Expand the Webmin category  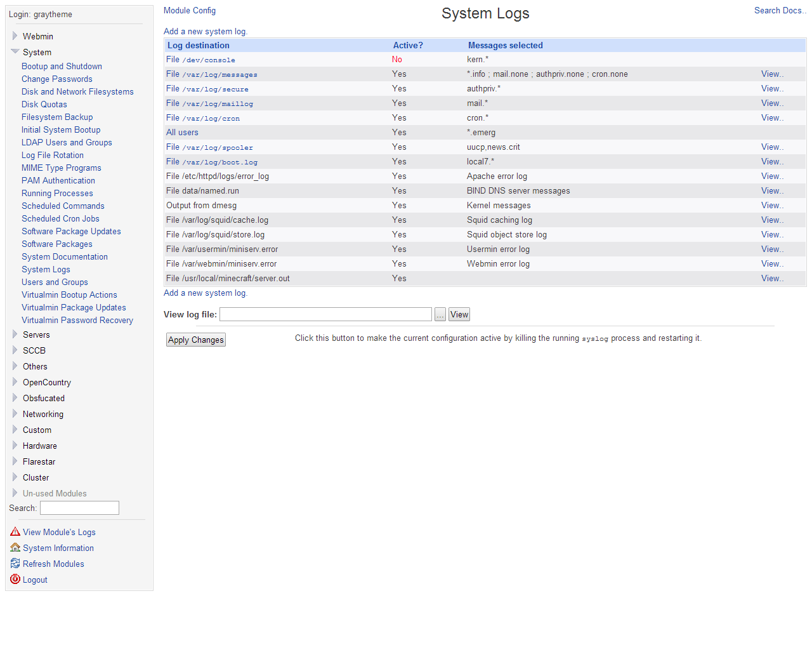15,36
